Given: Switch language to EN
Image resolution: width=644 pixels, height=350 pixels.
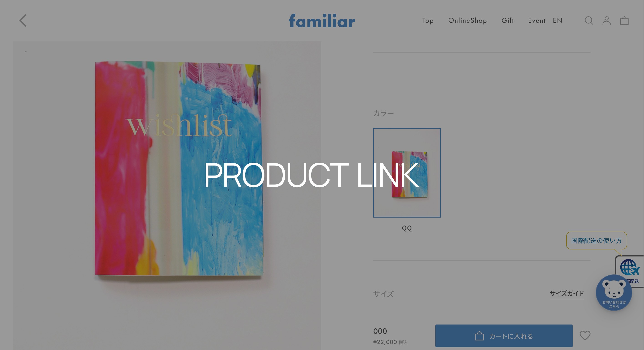Looking at the screenshot, I should point(558,20).
